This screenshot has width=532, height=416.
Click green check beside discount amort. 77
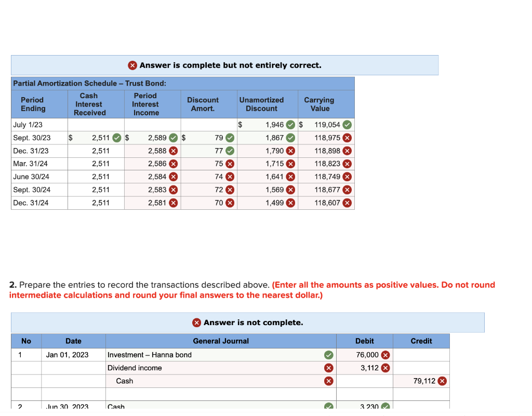(230, 151)
